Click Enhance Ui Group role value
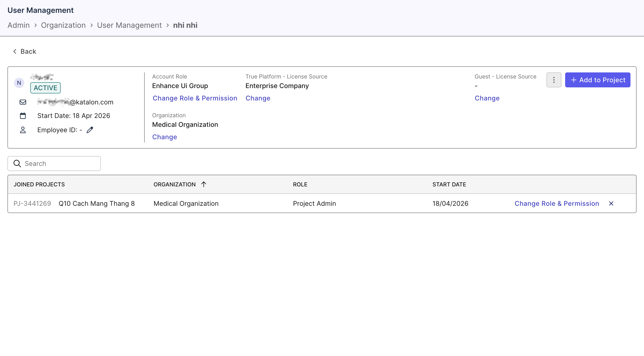 click(x=180, y=86)
